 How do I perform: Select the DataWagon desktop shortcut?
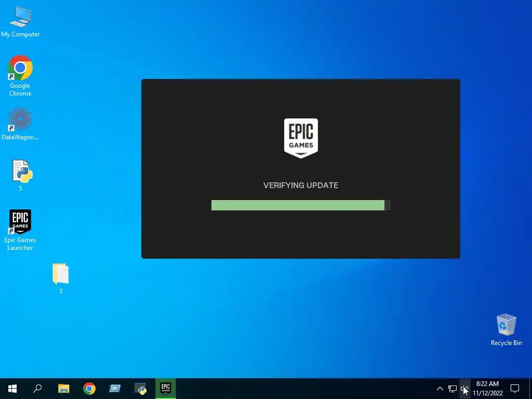click(x=20, y=124)
